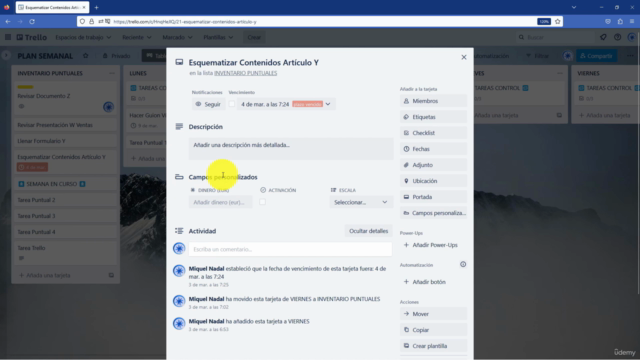Create a template with Crear plantilla
The image size is (640, 360).
coord(433,346)
